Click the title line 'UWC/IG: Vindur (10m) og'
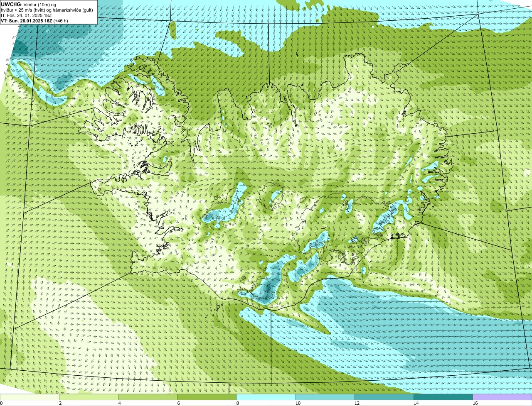This screenshot has height=406, width=532. 28,4
